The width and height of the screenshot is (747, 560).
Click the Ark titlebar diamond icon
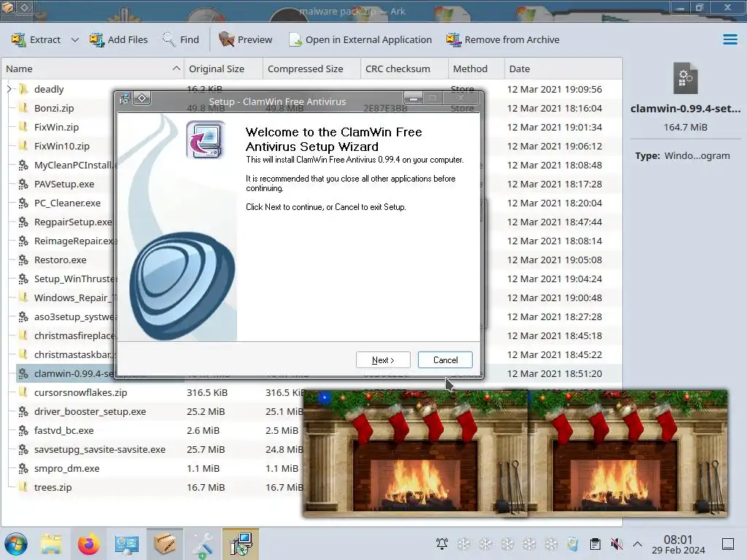(x=24, y=7)
